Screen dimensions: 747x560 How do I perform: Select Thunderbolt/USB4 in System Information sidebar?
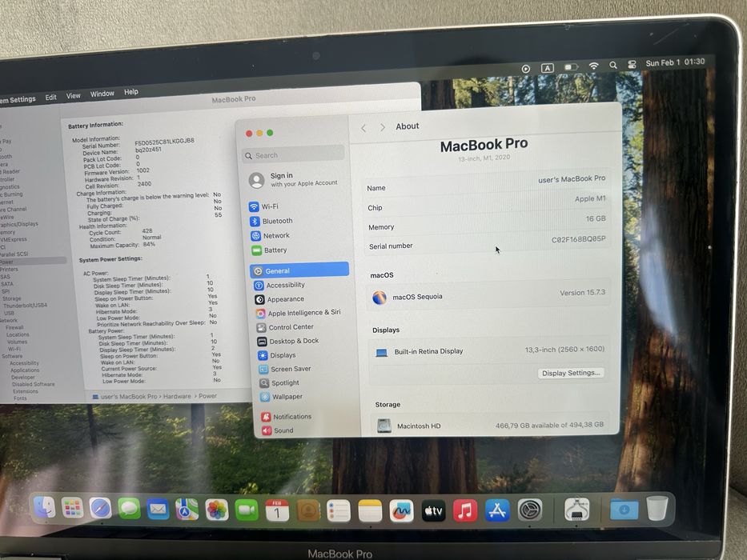tap(26, 306)
